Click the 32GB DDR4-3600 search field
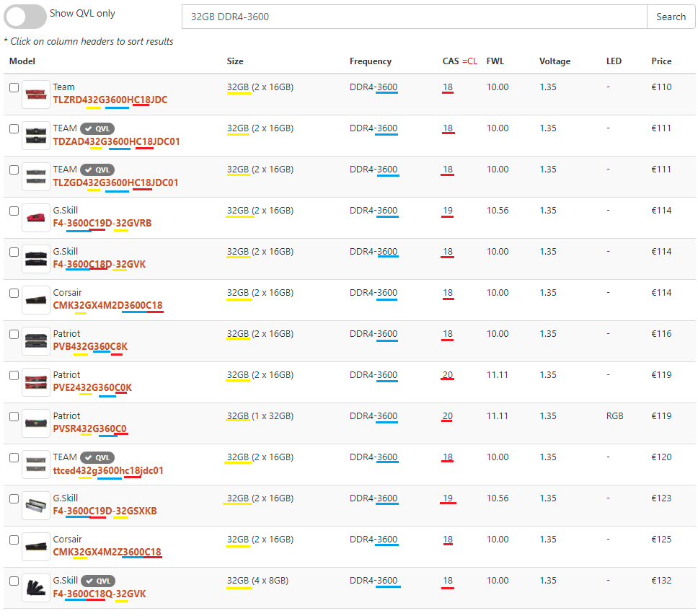This screenshot has height=616, width=698. 414,17
